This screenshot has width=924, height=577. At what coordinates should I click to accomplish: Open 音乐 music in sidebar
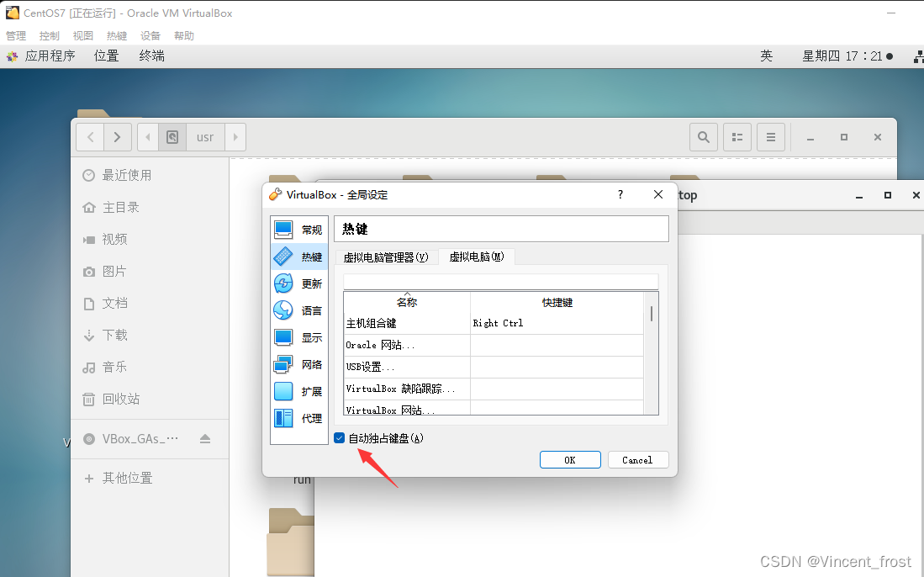tap(150, 368)
